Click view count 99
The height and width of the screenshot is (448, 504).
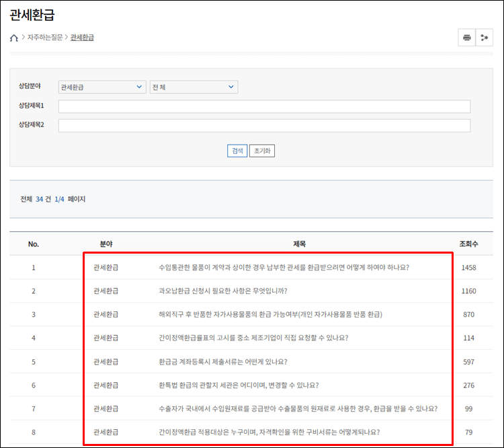(468, 409)
